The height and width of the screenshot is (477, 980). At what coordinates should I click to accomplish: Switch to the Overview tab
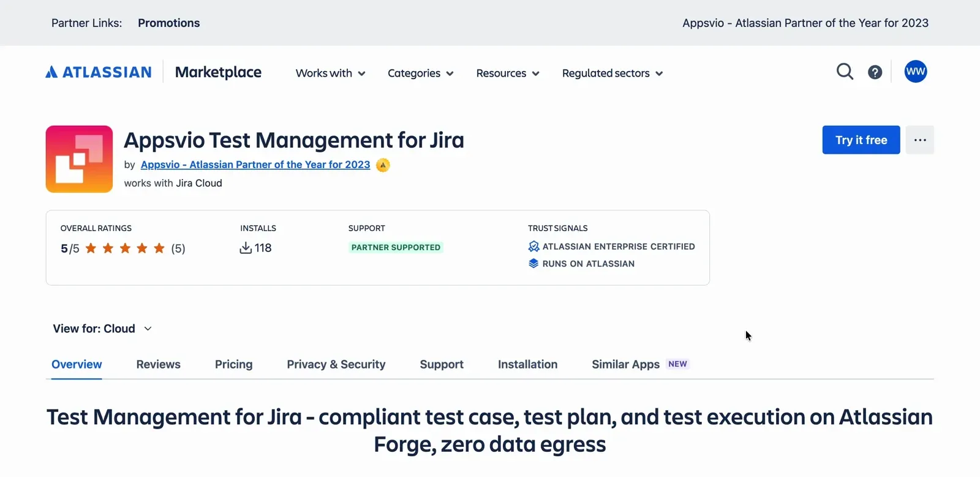point(77,364)
